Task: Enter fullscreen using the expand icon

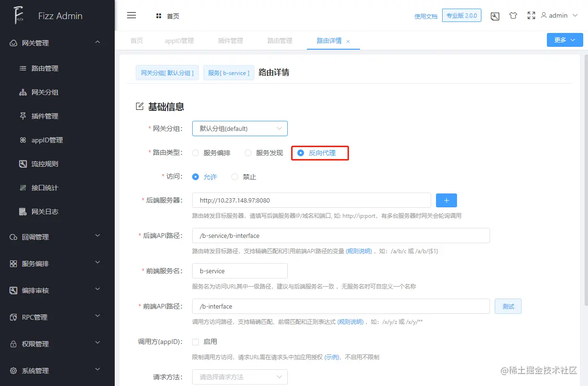Action: point(531,15)
